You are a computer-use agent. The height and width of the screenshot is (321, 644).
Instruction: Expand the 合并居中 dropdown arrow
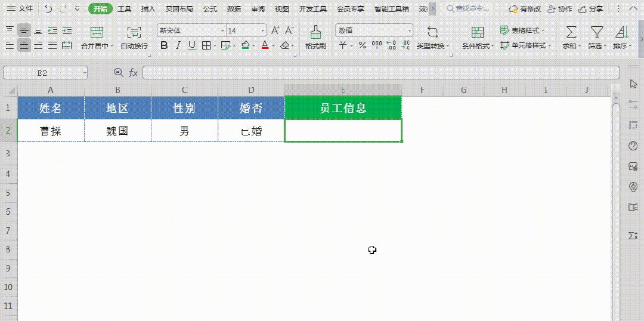coord(112,46)
